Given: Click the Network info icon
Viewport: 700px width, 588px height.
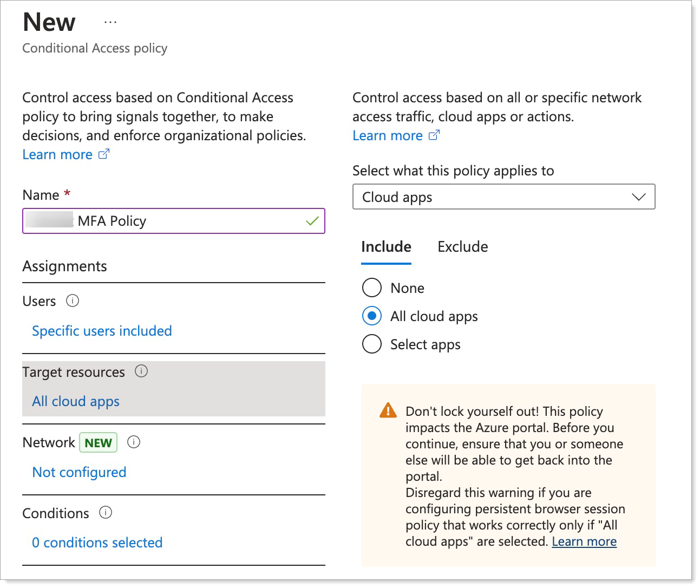Looking at the screenshot, I should (134, 442).
